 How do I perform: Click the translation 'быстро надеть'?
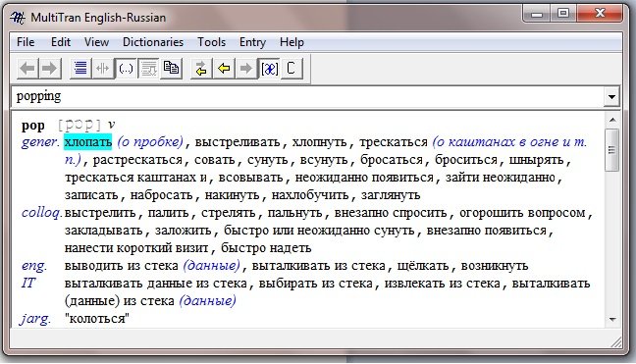(266, 247)
